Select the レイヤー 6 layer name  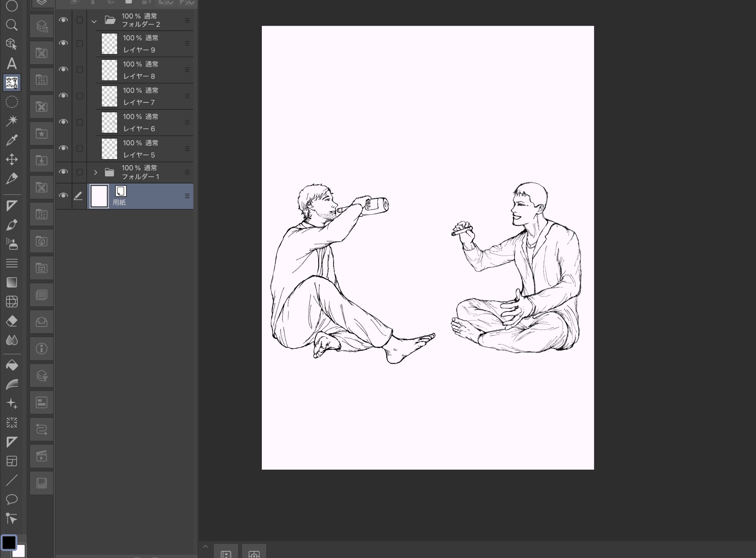pyautogui.click(x=139, y=128)
